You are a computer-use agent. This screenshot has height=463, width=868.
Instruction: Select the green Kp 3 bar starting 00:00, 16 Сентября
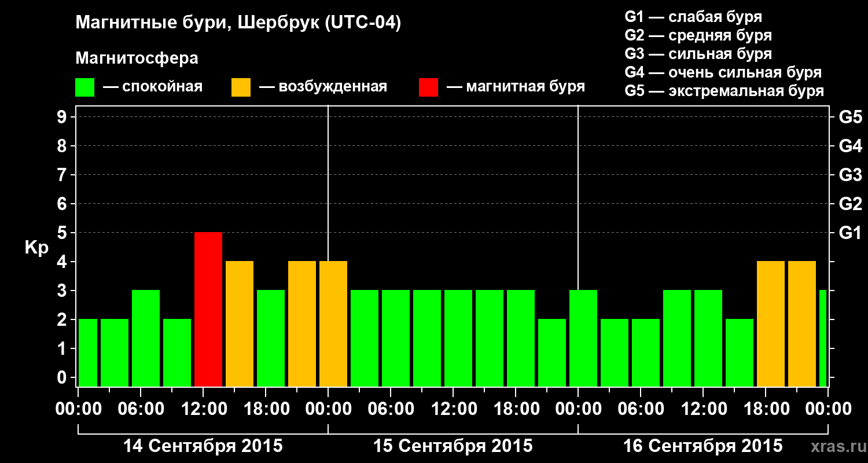click(x=583, y=338)
